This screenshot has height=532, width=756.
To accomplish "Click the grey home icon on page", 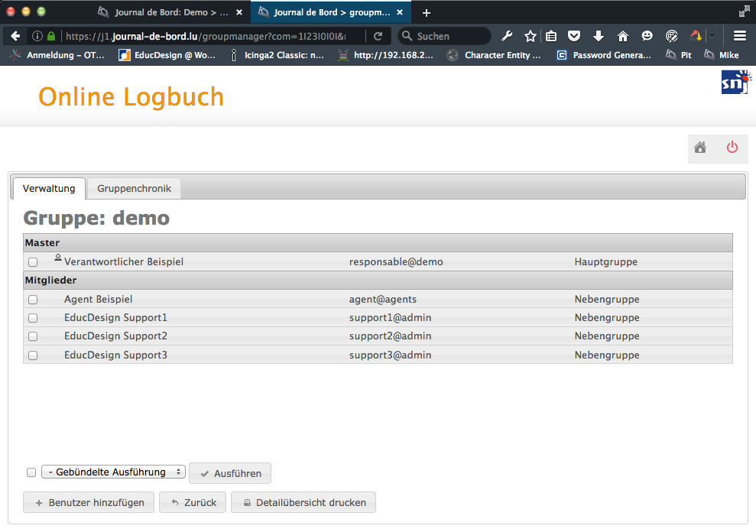I will tap(699, 148).
